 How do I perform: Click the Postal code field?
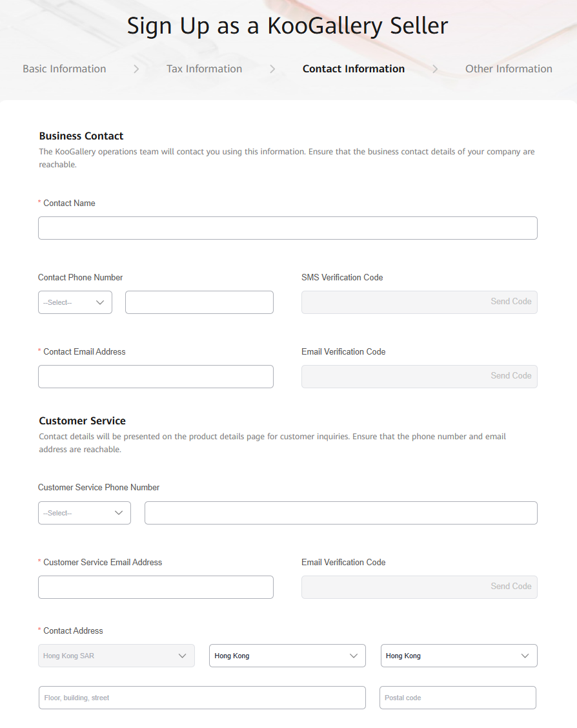coord(458,698)
